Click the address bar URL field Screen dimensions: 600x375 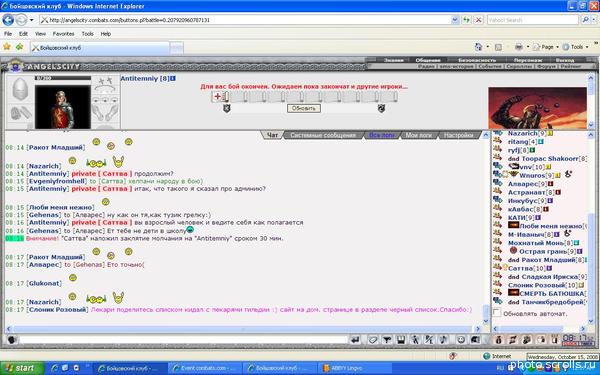click(x=245, y=20)
